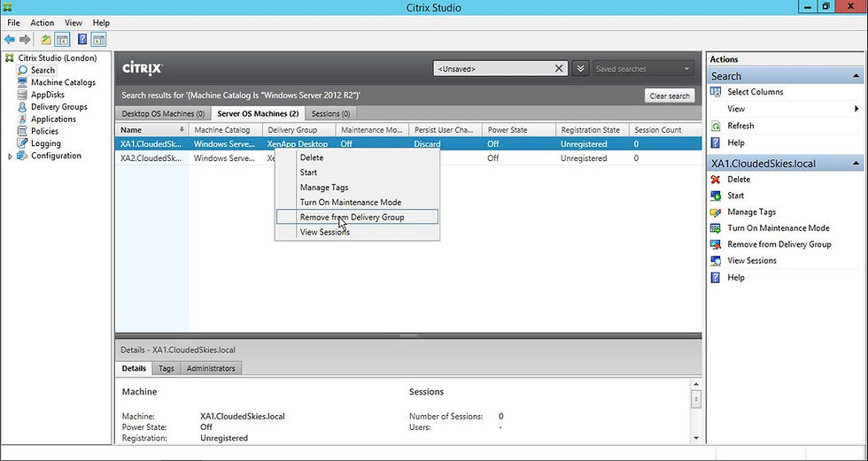Switch to Desktop OS Machines (0) tab
This screenshot has width=868, height=461.
click(163, 113)
